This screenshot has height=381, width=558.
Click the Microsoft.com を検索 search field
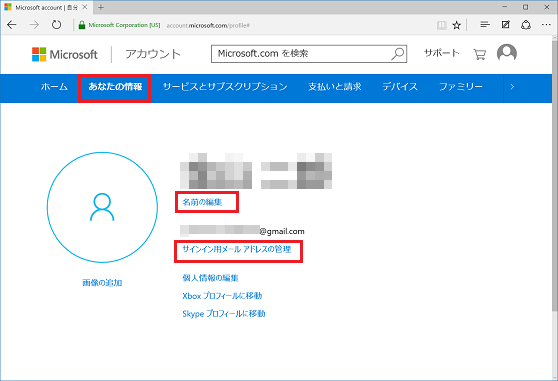coord(309,54)
